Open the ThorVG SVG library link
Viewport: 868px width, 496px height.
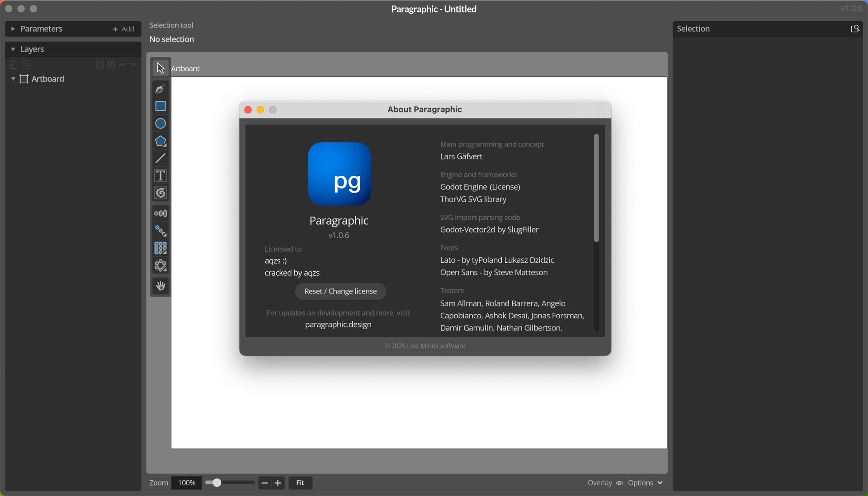coord(473,199)
